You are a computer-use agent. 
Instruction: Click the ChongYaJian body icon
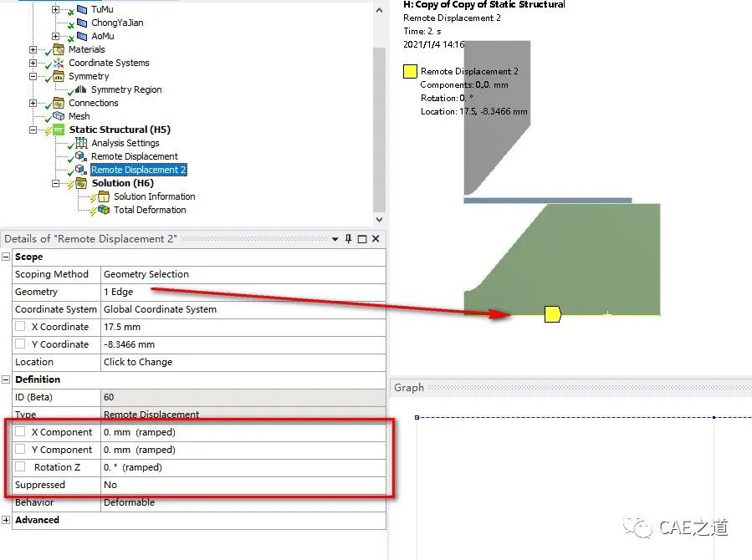[x=82, y=23]
